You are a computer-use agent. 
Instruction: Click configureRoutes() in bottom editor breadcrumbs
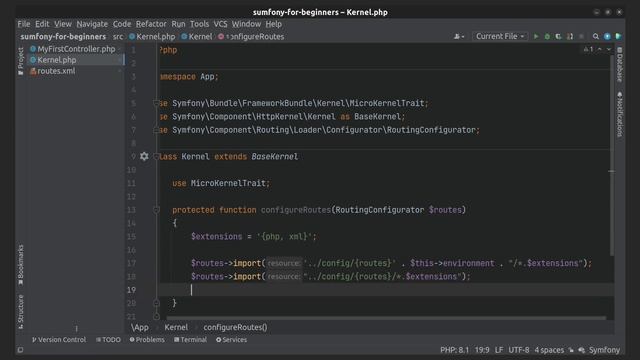[235, 327]
